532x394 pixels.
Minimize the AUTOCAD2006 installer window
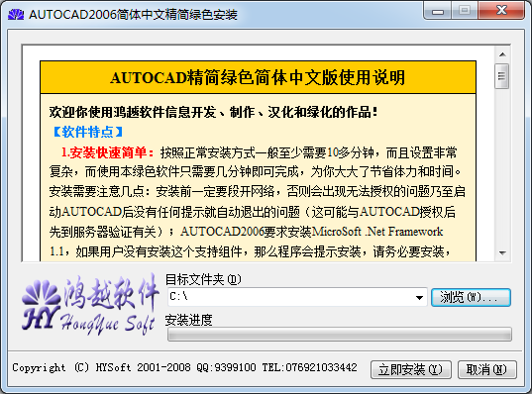(x=437, y=11)
